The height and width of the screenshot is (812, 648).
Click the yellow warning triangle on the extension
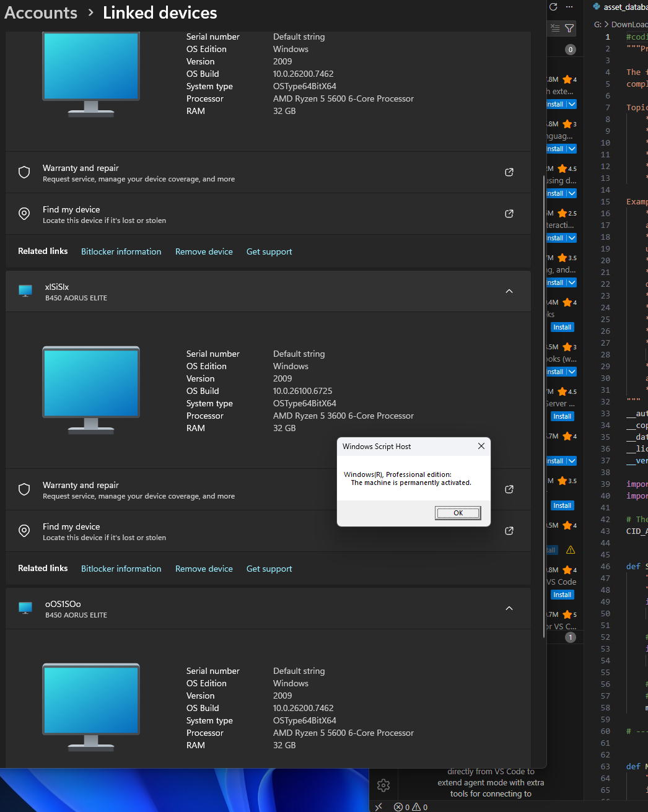pos(571,550)
